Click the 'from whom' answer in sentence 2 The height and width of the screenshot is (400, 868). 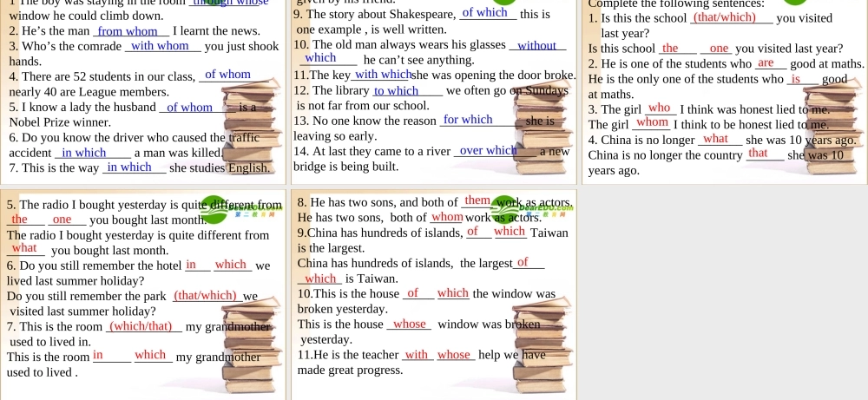pos(128,31)
